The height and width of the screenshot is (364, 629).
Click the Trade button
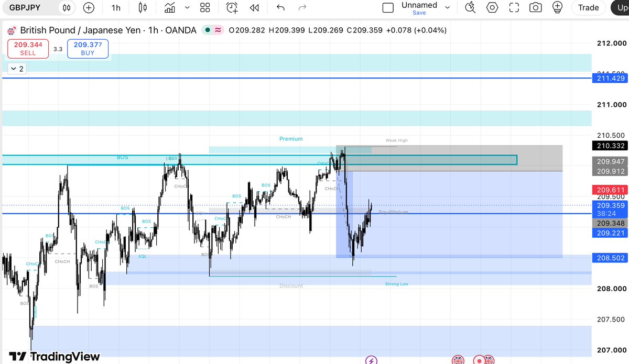(588, 7)
